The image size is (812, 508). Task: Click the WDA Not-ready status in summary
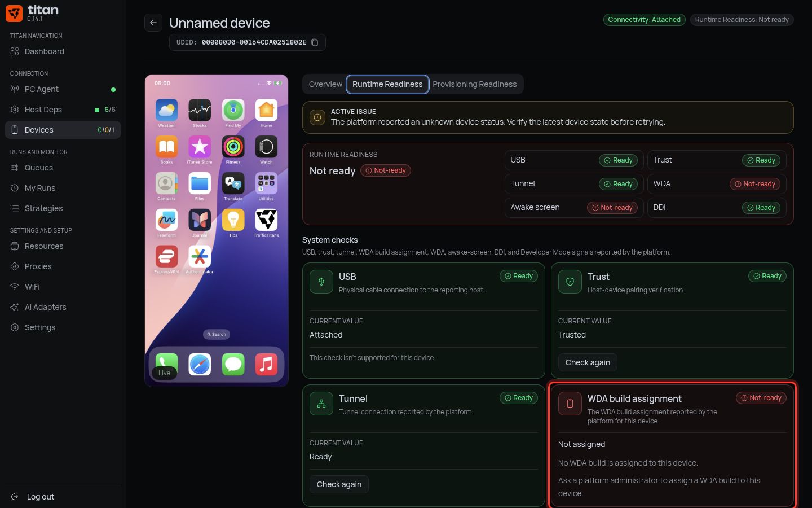pyautogui.click(x=755, y=184)
